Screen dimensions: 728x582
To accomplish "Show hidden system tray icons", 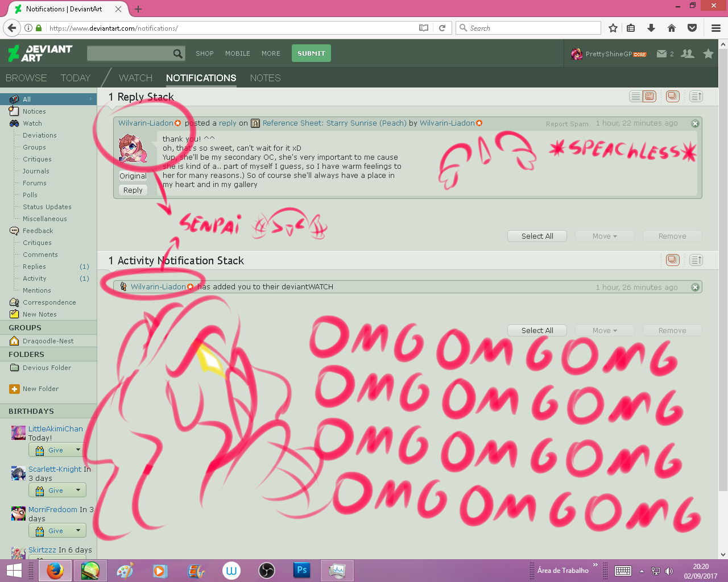I will point(642,571).
